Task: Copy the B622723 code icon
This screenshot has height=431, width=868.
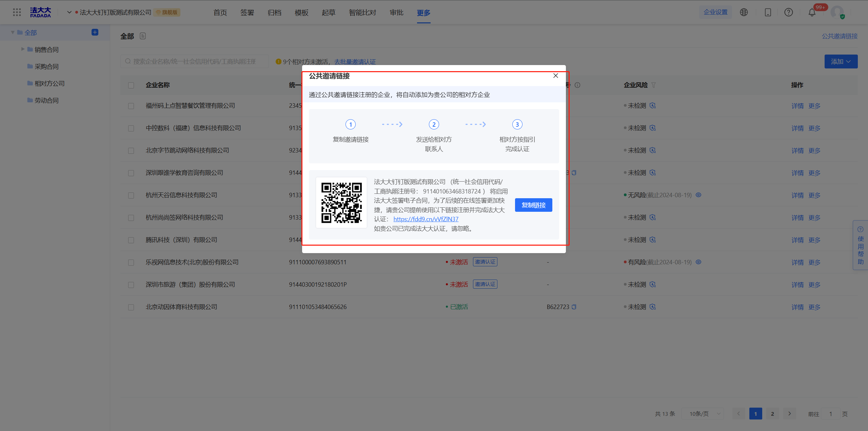Action: point(574,307)
